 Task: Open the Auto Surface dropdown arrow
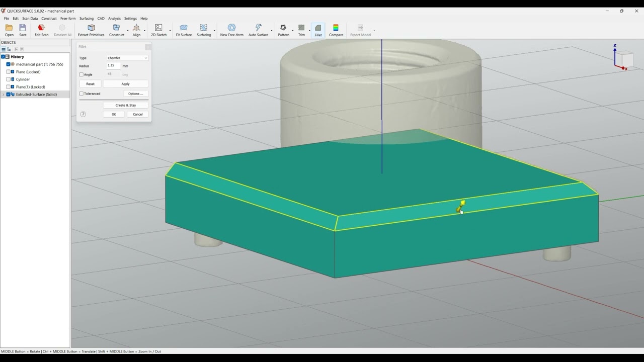(x=272, y=30)
